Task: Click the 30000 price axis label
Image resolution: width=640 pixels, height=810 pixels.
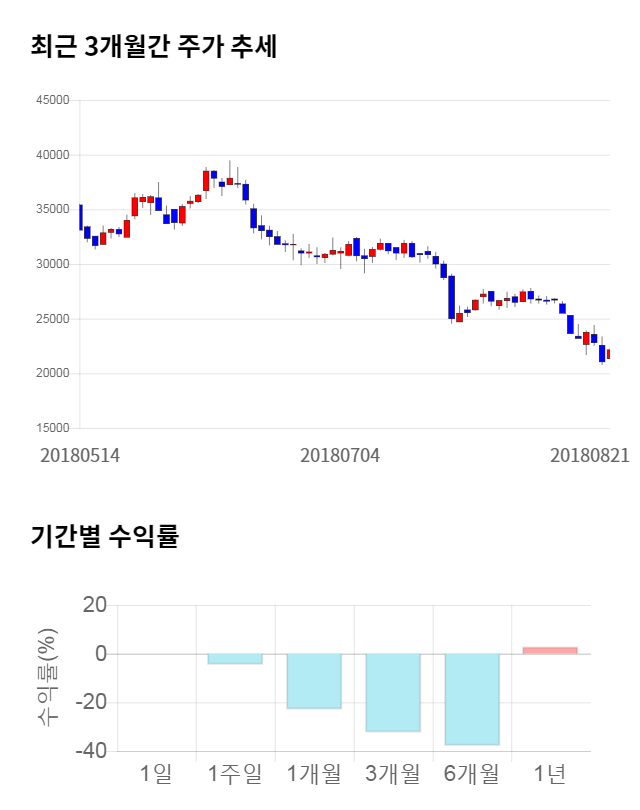Action: point(52,264)
